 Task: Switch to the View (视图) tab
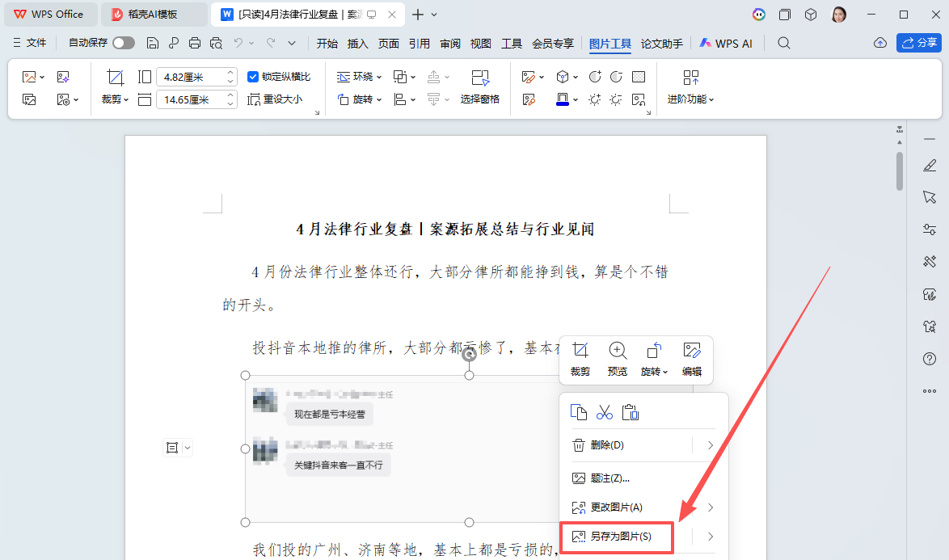[x=480, y=44]
